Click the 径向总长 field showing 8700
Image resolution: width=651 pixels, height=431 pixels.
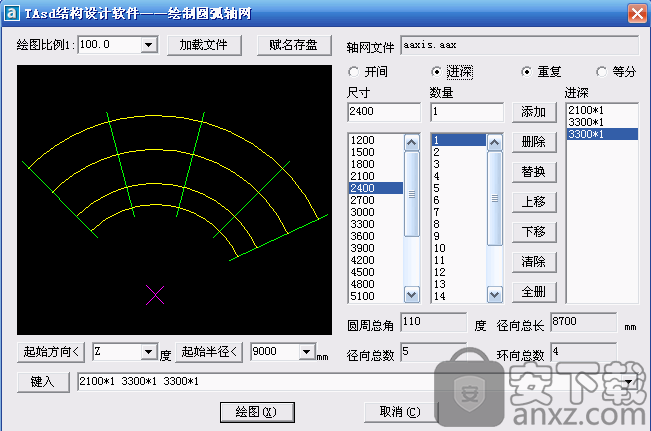[x=584, y=322]
